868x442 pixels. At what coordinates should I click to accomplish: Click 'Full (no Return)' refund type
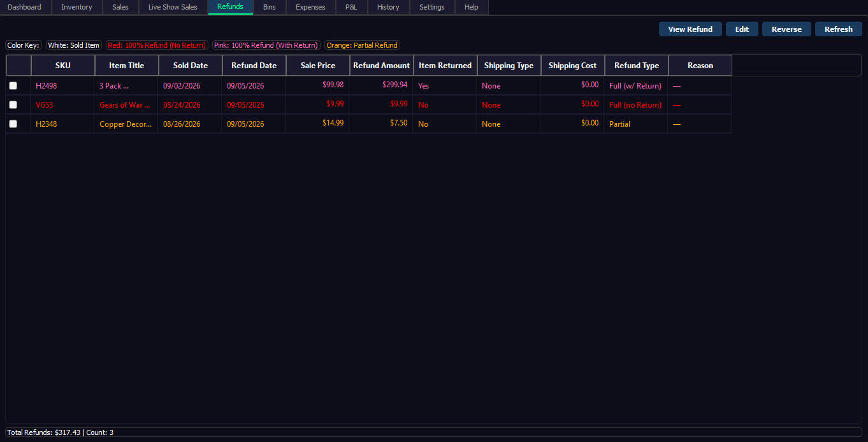point(635,105)
